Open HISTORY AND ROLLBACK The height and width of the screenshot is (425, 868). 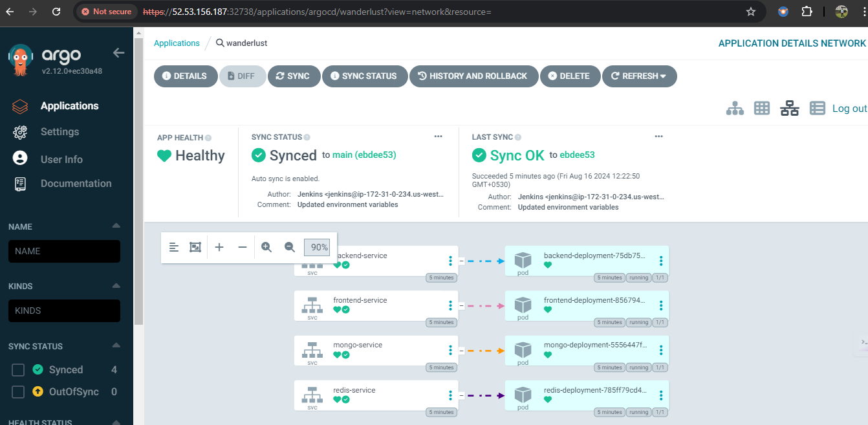pos(473,76)
